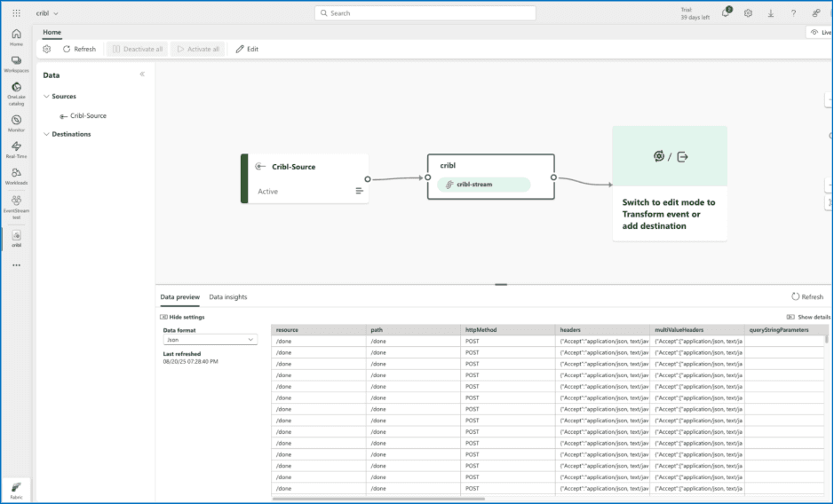Viewport: 834px width, 504px height.
Task: Open the Cribl-Source node menu icon
Action: 360,191
